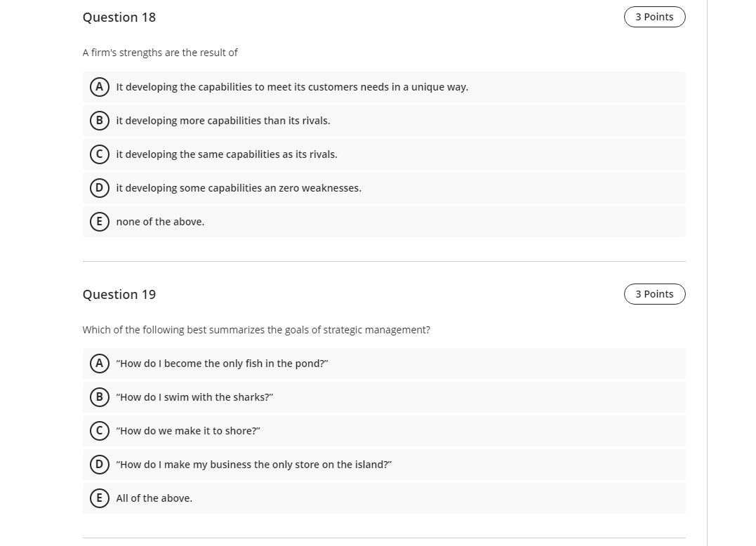Click answer text 'How do I swim with the sharks?'

(194, 398)
